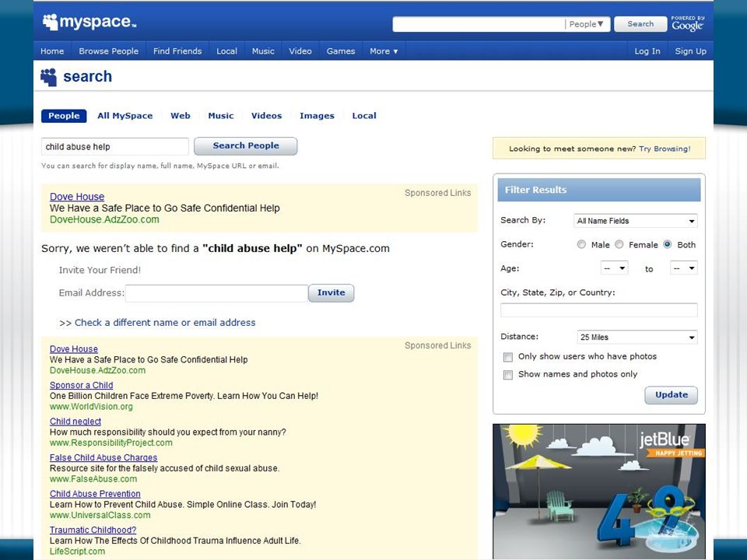Click the www.FalseAbuse.com URL
747x560 pixels.
[x=93, y=479]
